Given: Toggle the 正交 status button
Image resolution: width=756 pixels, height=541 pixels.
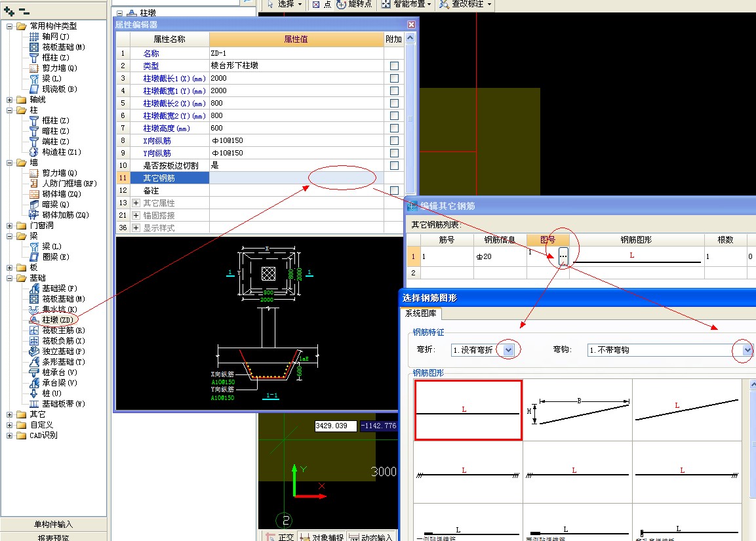Looking at the screenshot, I should coord(279,536).
